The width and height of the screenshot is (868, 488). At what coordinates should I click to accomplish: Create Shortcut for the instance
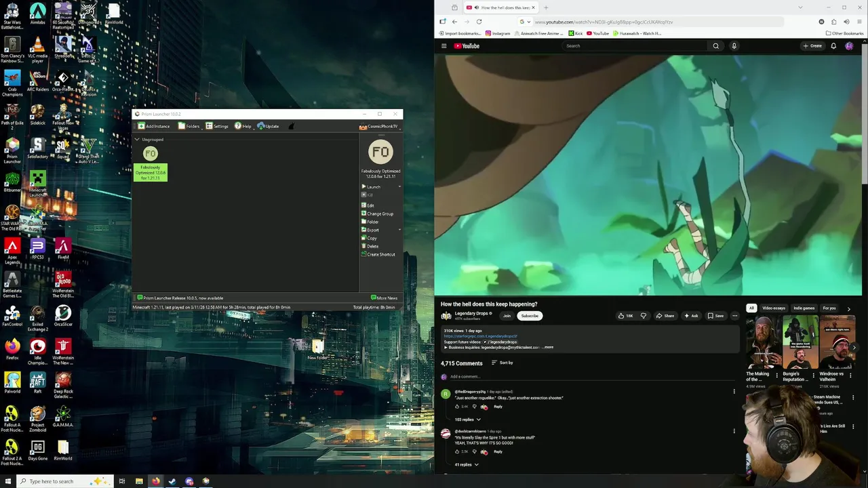click(378, 254)
